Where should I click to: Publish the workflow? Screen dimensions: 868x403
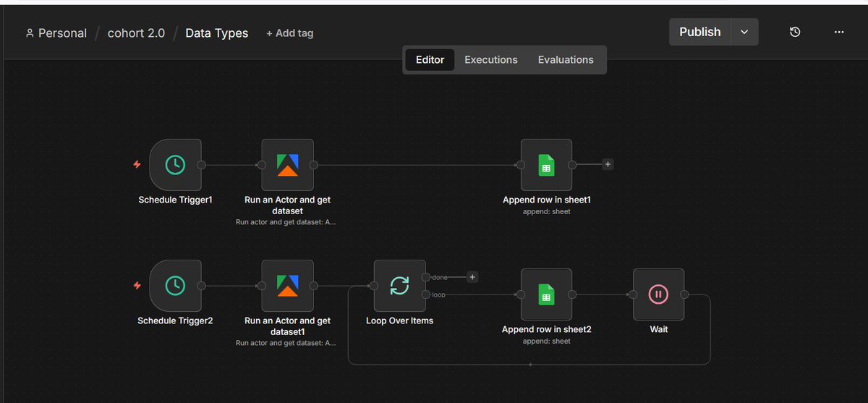700,32
